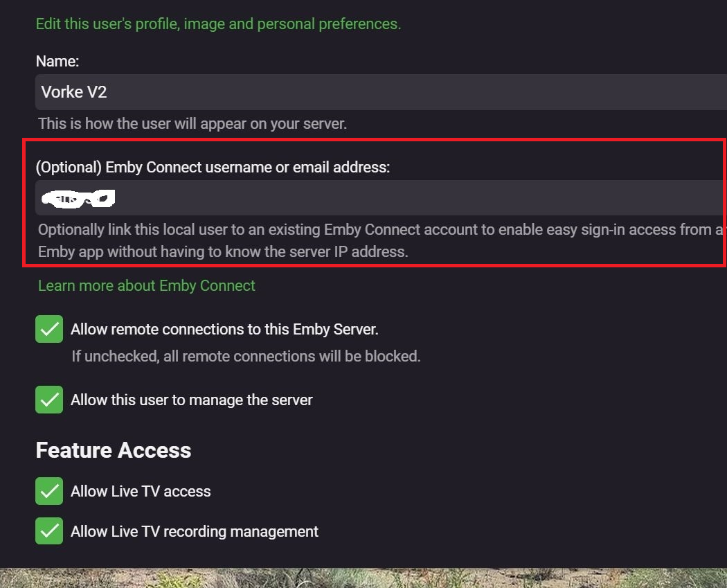Click the 'Allow Live TV access' label text
The width and height of the screenshot is (727, 588).
tap(141, 491)
